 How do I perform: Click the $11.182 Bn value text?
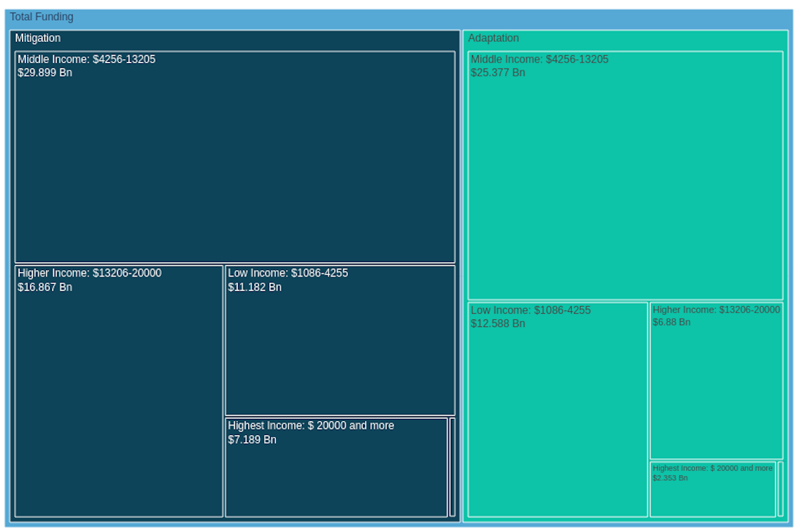pos(255,287)
